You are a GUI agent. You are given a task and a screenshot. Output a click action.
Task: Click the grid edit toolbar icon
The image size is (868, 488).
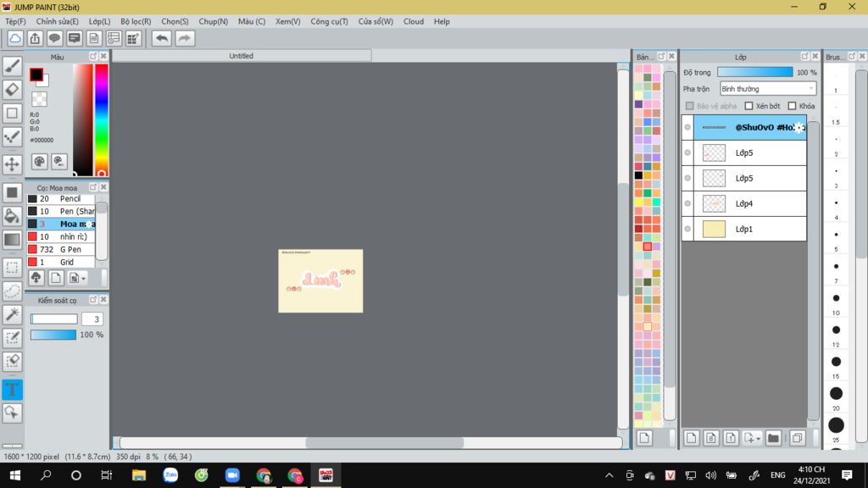[x=133, y=38]
